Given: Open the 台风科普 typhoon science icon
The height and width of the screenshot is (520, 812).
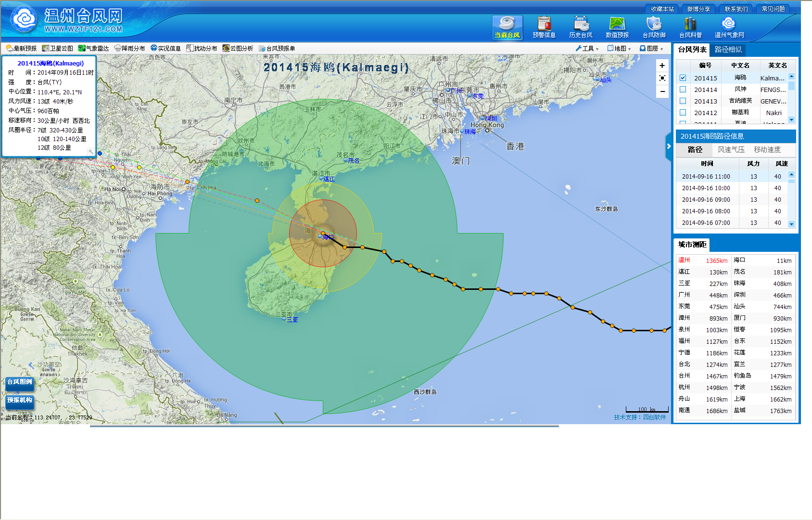Looking at the screenshot, I should coord(690,27).
